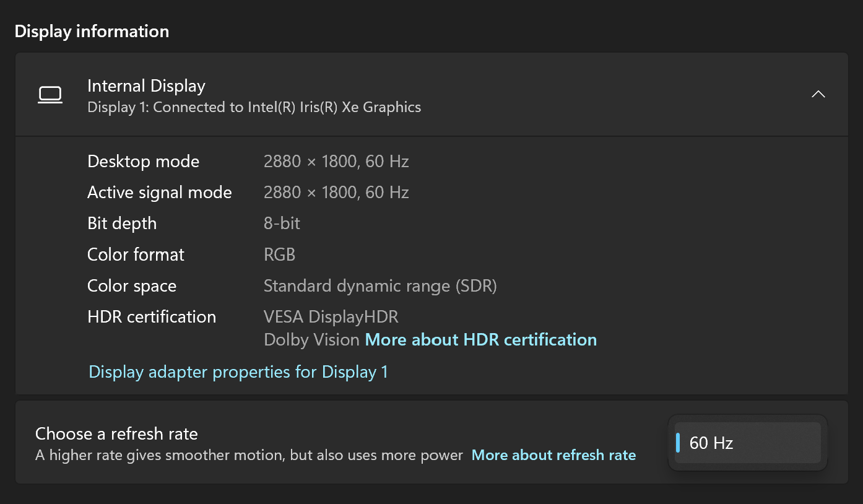Viewport: 863px width, 504px height.
Task: Click the Standard dynamic range (SDR) value
Action: [380, 286]
